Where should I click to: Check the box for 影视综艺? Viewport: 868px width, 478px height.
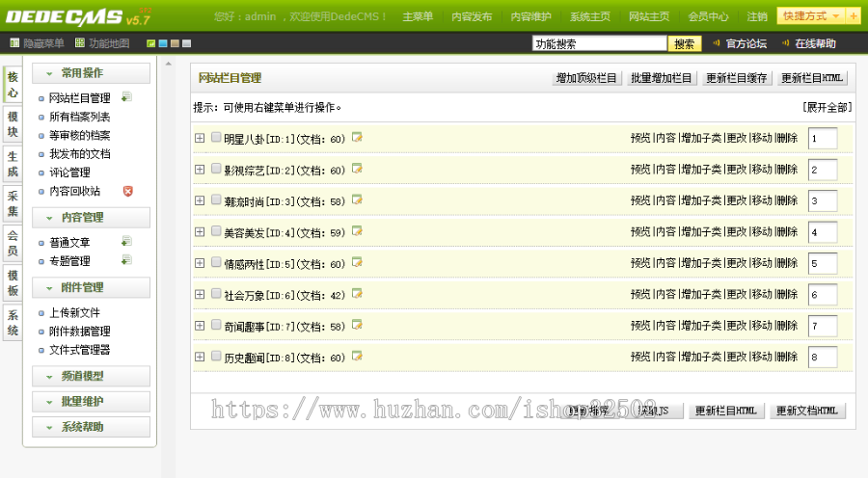[x=216, y=169]
